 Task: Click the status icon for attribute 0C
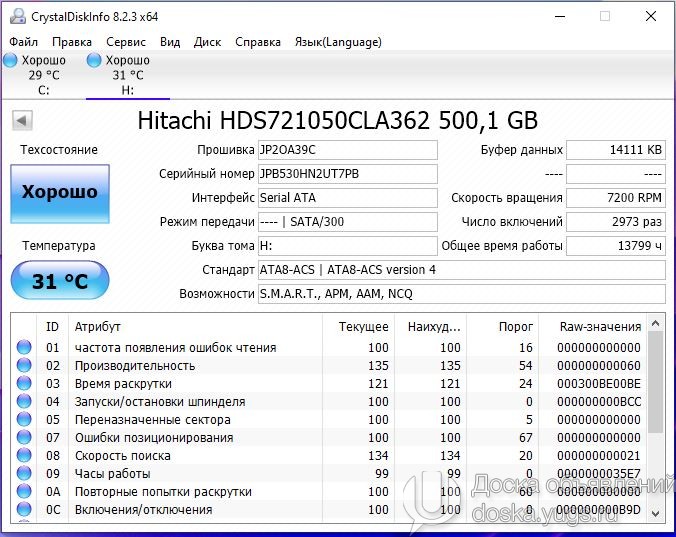pyautogui.click(x=24, y=509)
